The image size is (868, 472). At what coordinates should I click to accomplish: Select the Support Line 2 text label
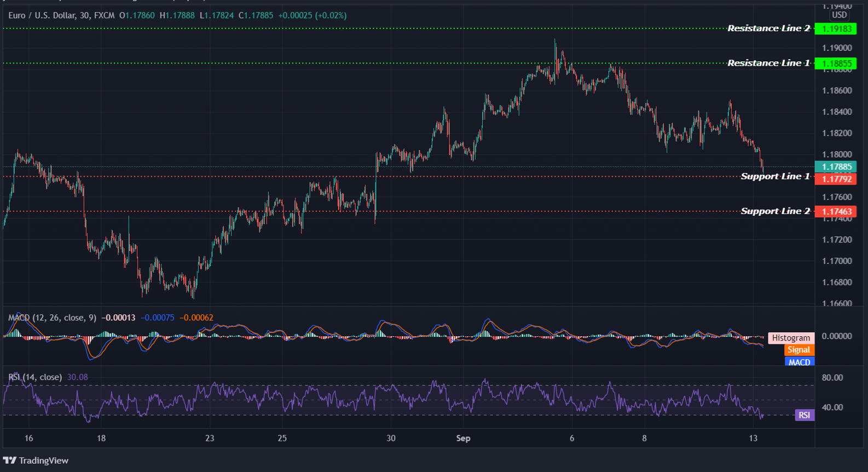[775, 211]
